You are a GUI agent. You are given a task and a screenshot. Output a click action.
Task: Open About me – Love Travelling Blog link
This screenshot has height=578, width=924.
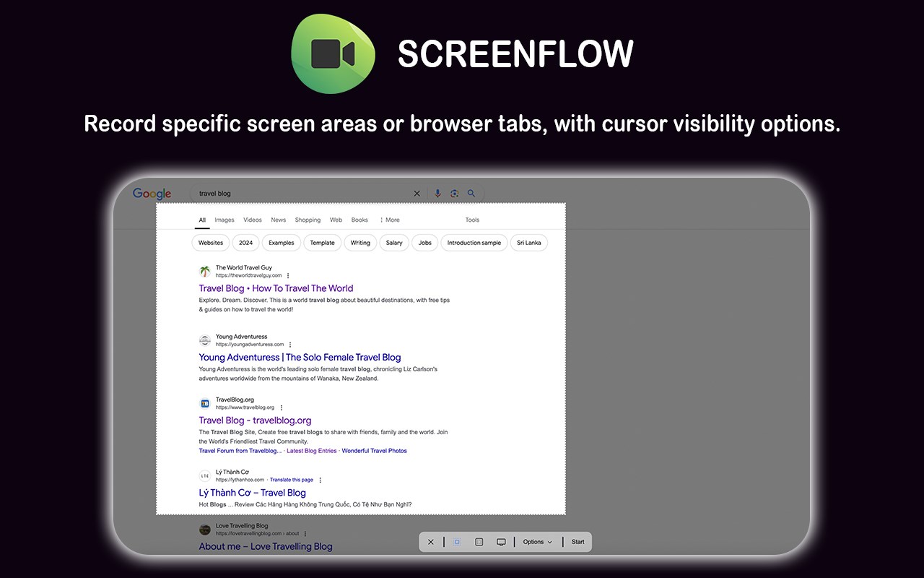pyautogui.click(x=266, y=546)
